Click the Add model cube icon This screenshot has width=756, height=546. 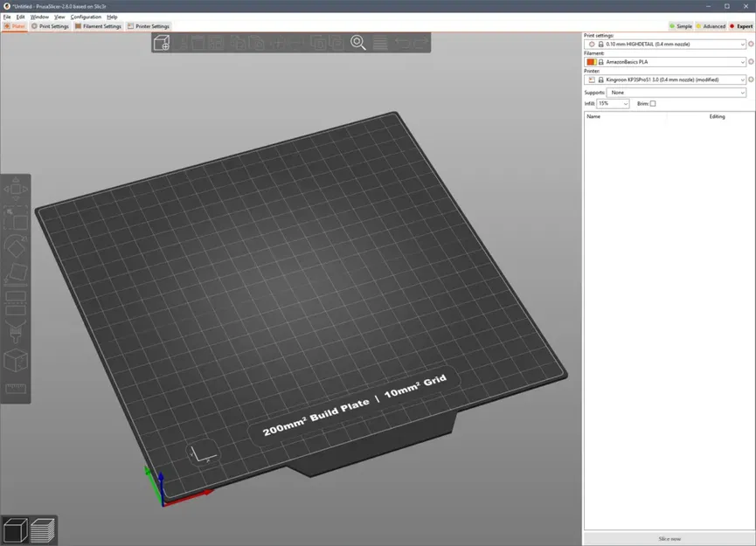coord(162,43)
